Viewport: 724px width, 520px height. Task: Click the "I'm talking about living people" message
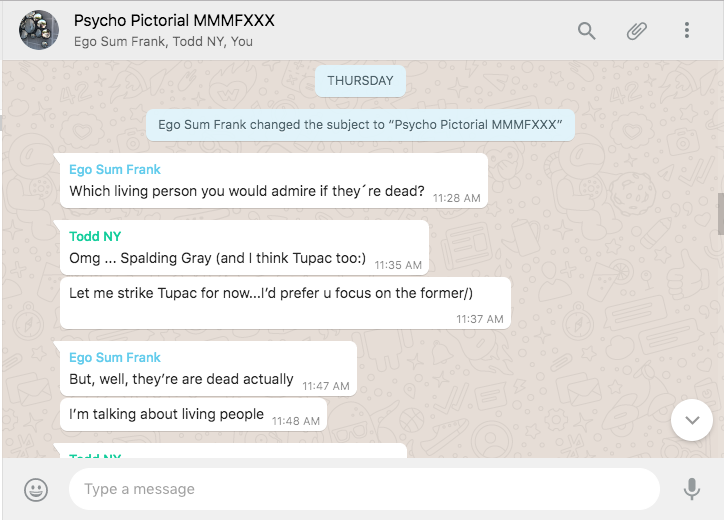166,414
